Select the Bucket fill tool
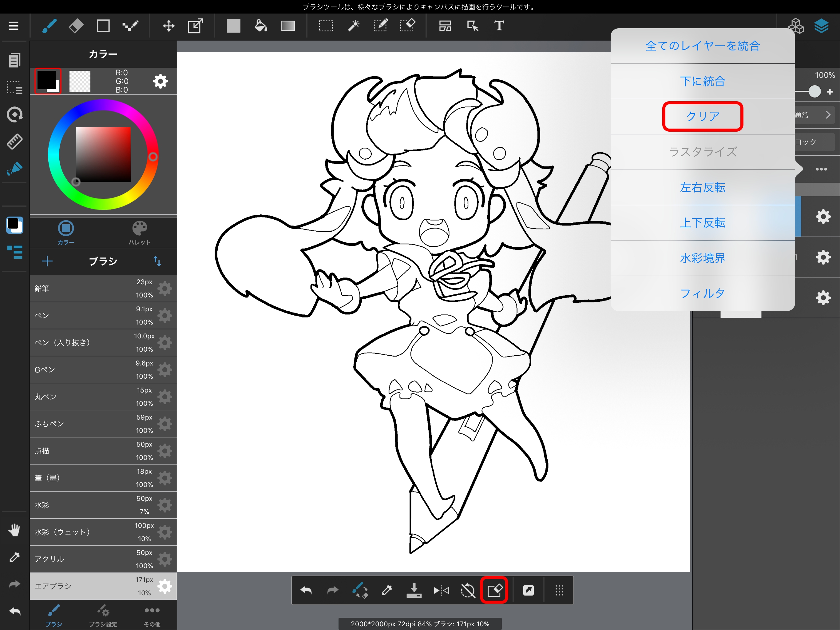 pyautogui.click(x=260, y=26)
